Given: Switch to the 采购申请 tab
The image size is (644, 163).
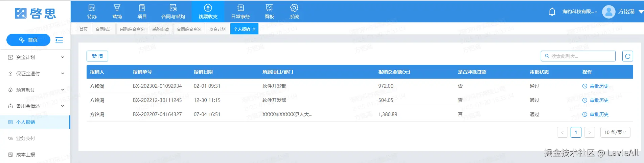Looking at the screenshot, I should [161, 29].
